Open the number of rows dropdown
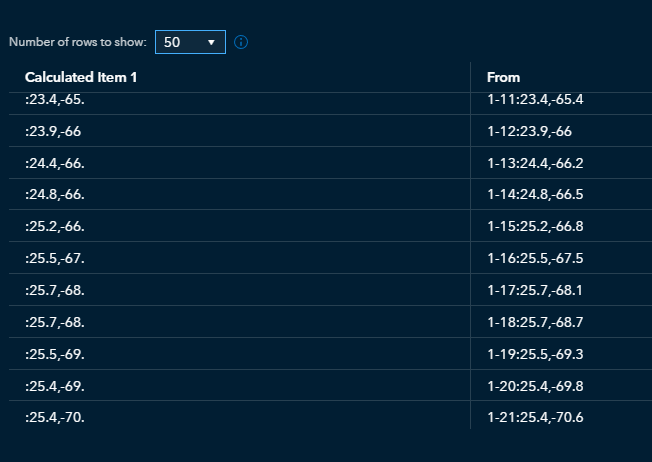Screen dimensions: 652x462 click(190, 43)
